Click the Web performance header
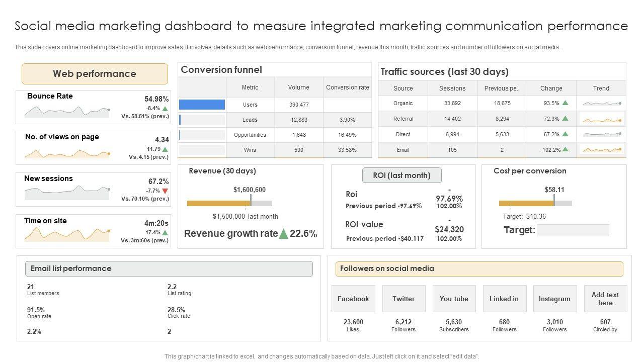 coord(95,74)
